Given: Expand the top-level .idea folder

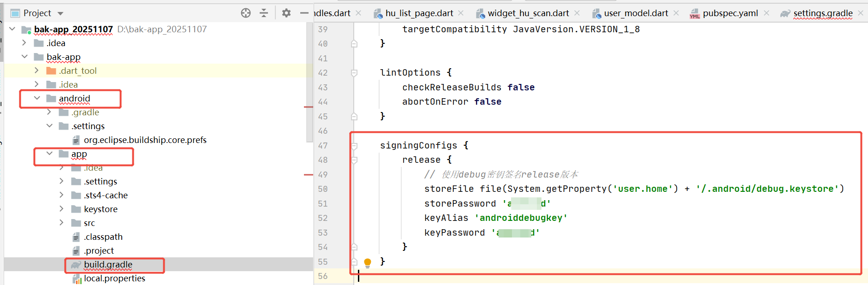Looking at the screenshot, I should click(24, 43).
